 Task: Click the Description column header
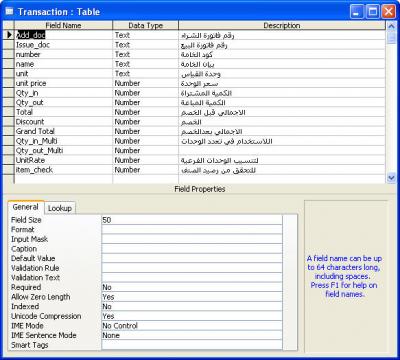(282, 25)
